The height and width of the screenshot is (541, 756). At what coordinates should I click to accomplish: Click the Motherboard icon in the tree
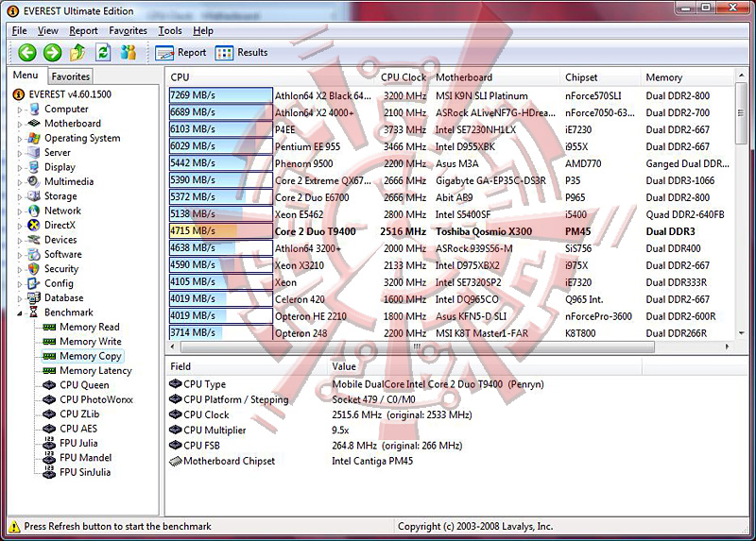[x=34, y=124]
